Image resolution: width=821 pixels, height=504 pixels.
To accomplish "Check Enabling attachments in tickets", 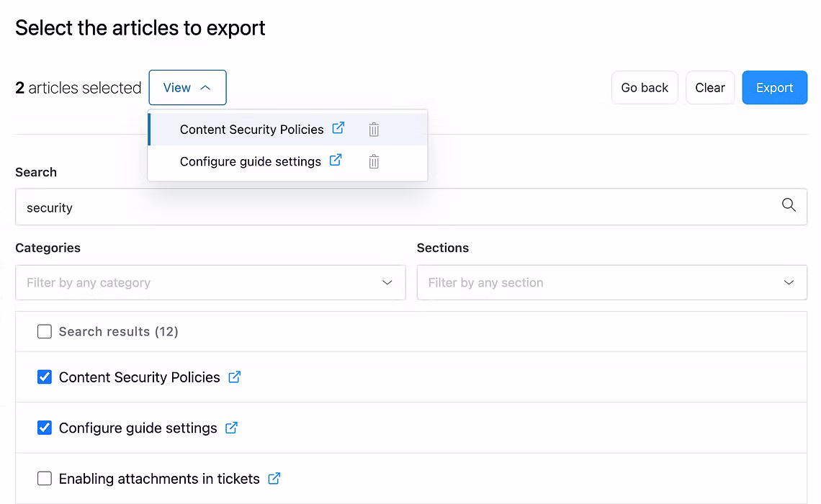I will (45, 478).
